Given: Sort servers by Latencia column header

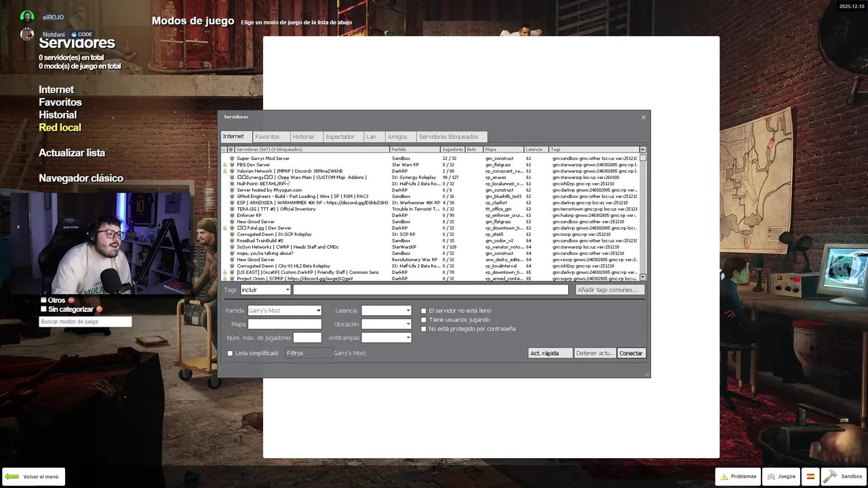Looking at the screenshot, I should (536, 149).
